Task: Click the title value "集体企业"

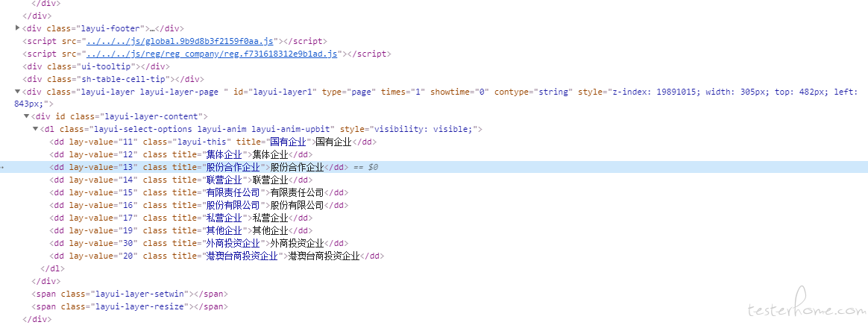Action: 224,154
